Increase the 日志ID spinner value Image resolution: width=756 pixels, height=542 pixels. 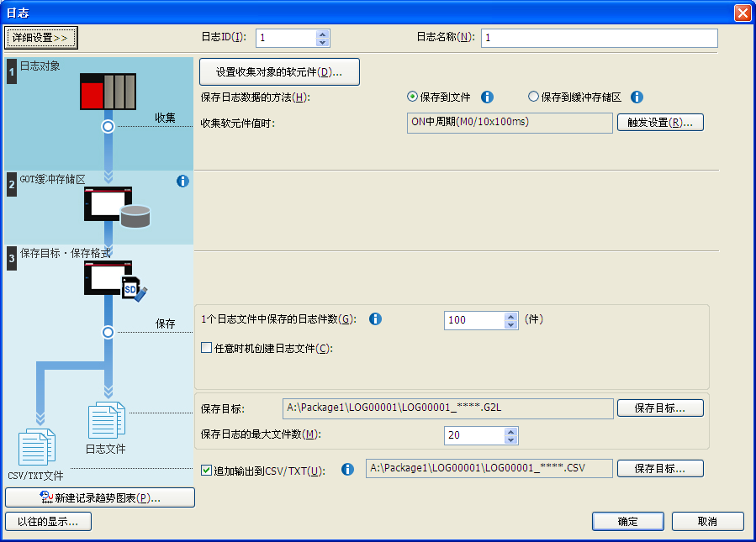(322, 34)
